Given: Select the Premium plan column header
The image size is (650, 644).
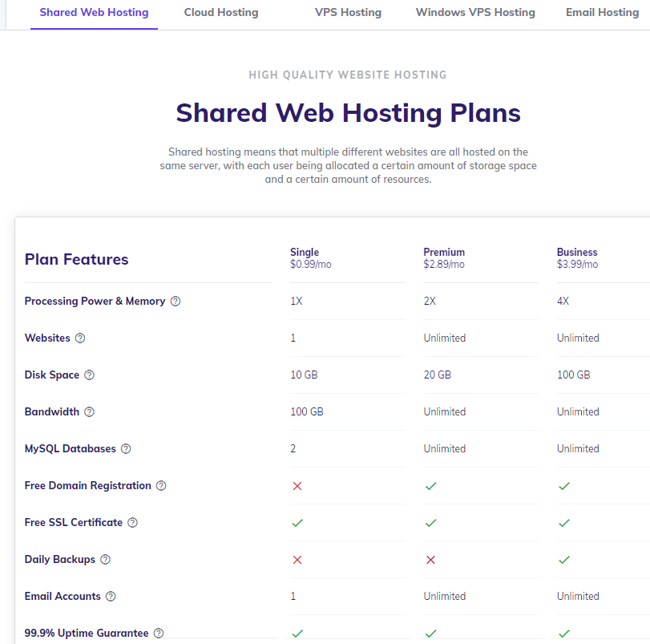Looking at the screenshot, I should (444, 252).
